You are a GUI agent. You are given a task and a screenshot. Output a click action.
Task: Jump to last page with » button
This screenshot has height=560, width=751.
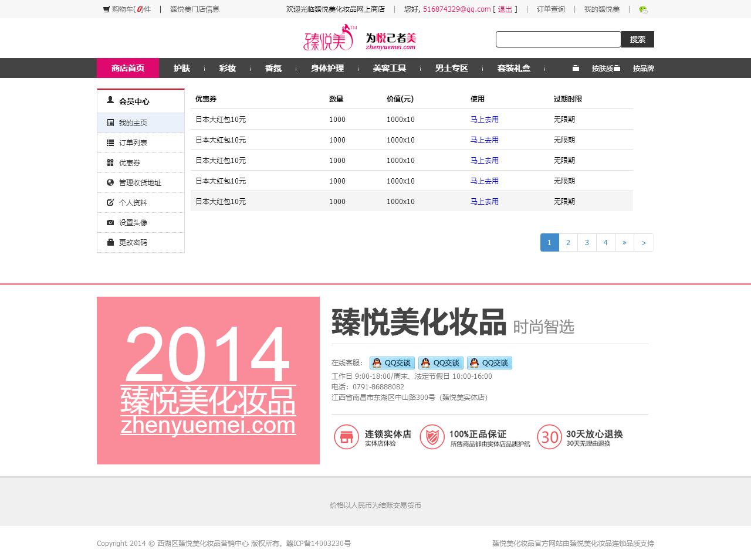(624, 243)
